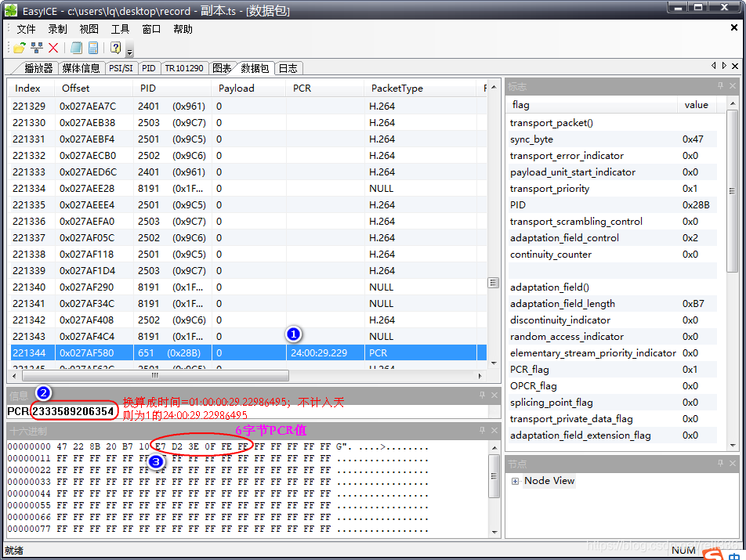Expand the Node View tree item
The image size is (746, 560).
pos(516,481)
